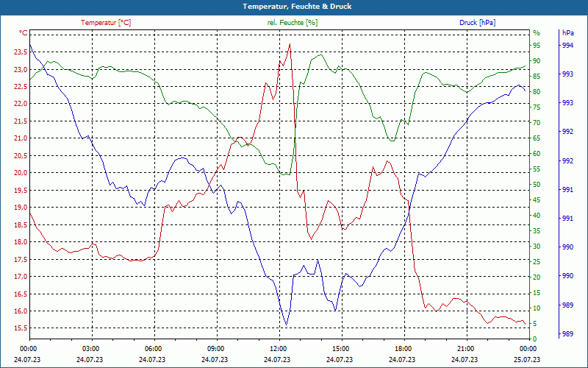Click the green '5' humidity axis value
588x368 pixels.
point(535,324)
